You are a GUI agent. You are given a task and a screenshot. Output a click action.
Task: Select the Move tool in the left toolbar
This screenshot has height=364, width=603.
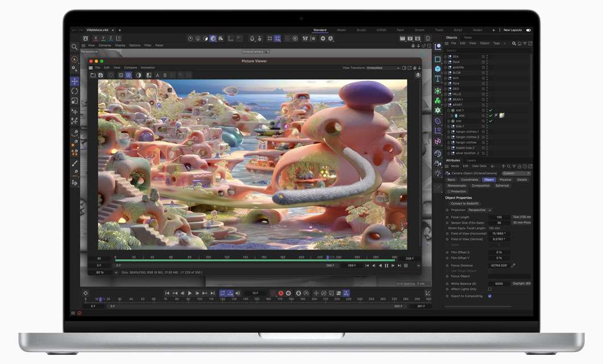(x=75, y=82)
